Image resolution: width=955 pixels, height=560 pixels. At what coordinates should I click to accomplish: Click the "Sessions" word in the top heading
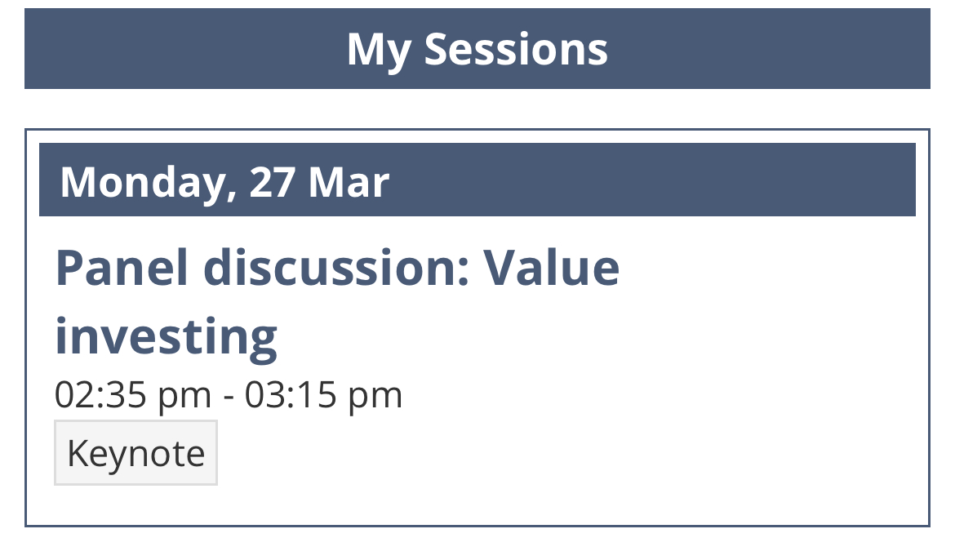pyautogui.click(x=516, y=49)
